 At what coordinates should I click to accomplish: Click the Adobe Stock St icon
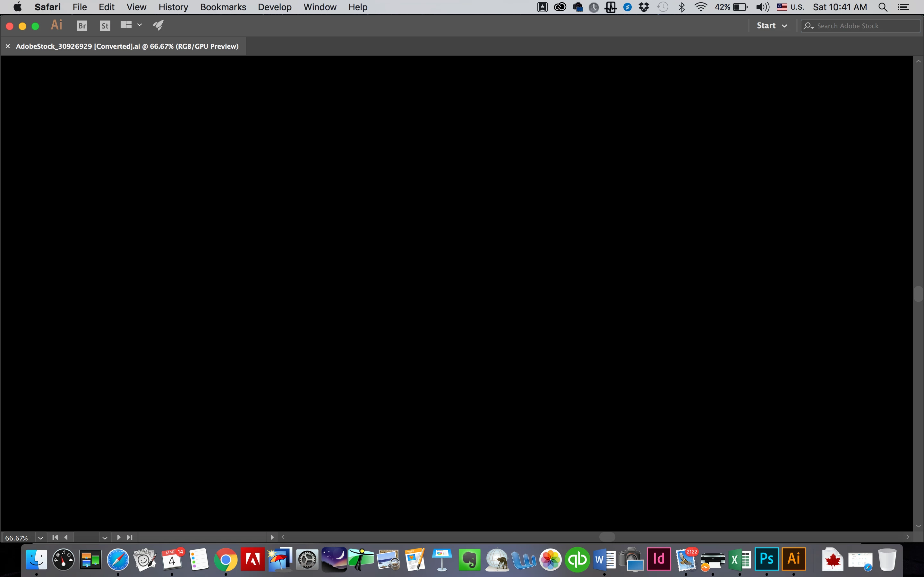(x=105, y=26)
